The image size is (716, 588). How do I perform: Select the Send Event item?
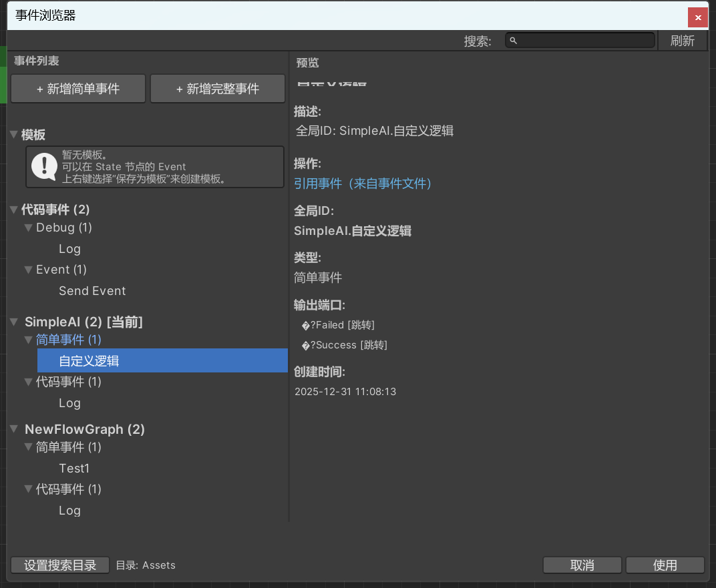point(92,291)
